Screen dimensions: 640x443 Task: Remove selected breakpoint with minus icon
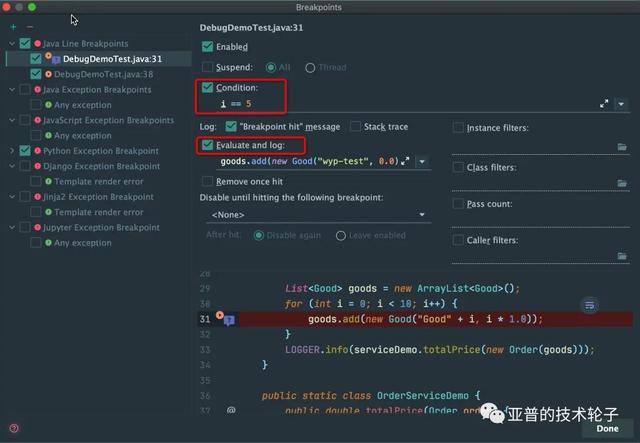point(30,27)
